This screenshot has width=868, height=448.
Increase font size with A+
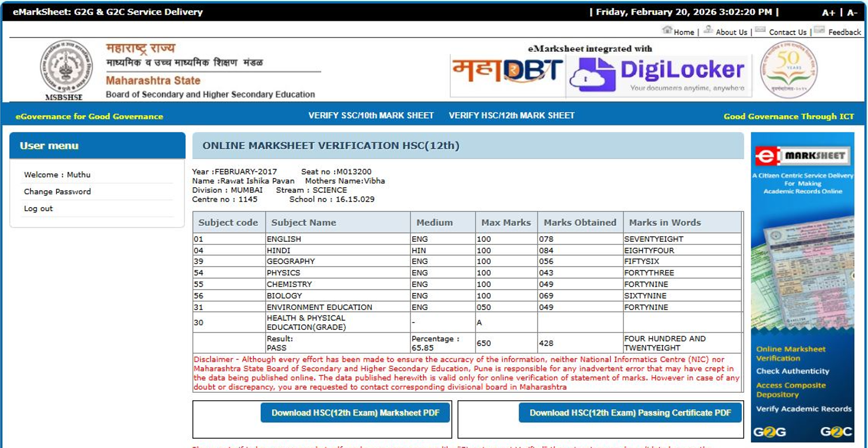[x=828, y=13]
